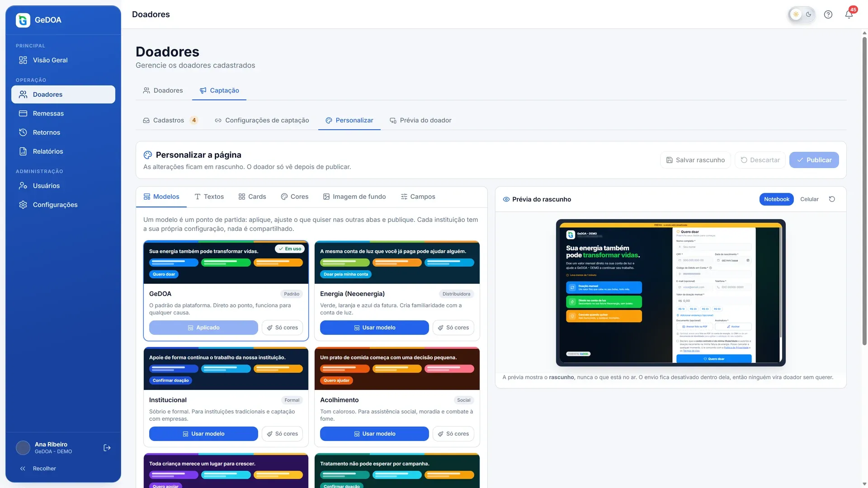Click the Retornos history icon
868x488 pixels.
(23, 132)
